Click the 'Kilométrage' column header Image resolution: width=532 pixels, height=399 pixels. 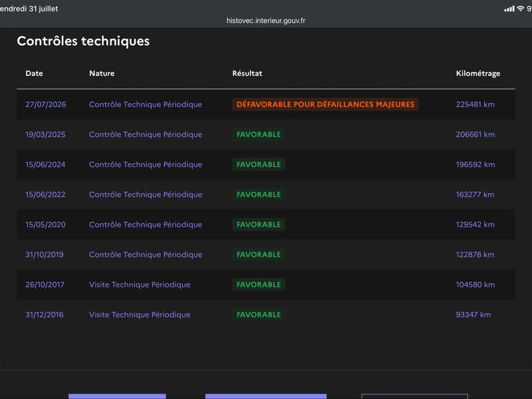coord(477,74)
